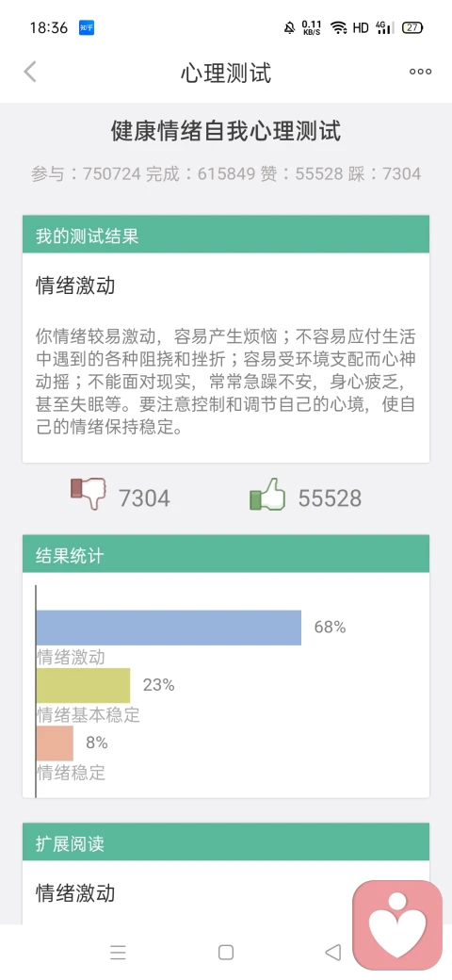Tap the 健康情绪自我心理测试 title
The image size is (452, 980).
click(226, 132)
